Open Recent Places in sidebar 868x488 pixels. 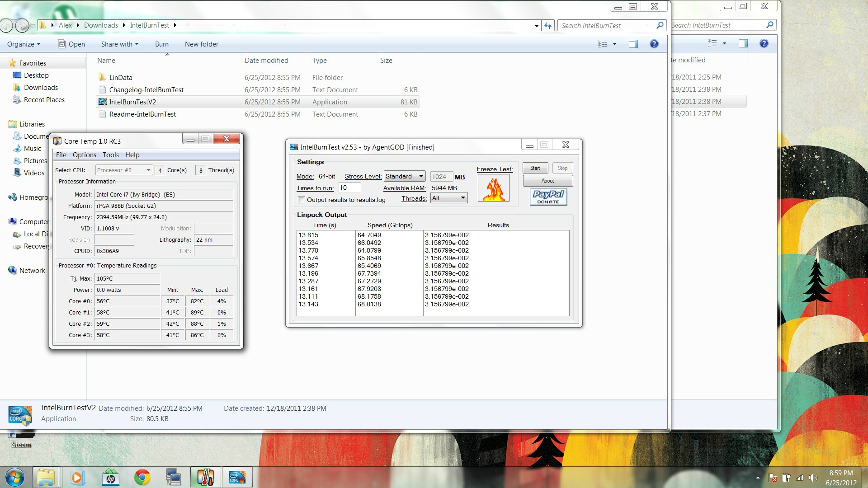tap(44, 99)
